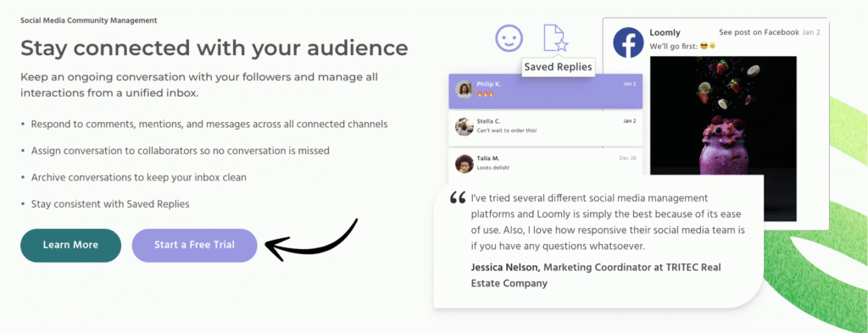This screenshot has height=333, width=868.
Task: Click the Start a Free Trial button
Action: pyautogui.click(x=194, y=245)
